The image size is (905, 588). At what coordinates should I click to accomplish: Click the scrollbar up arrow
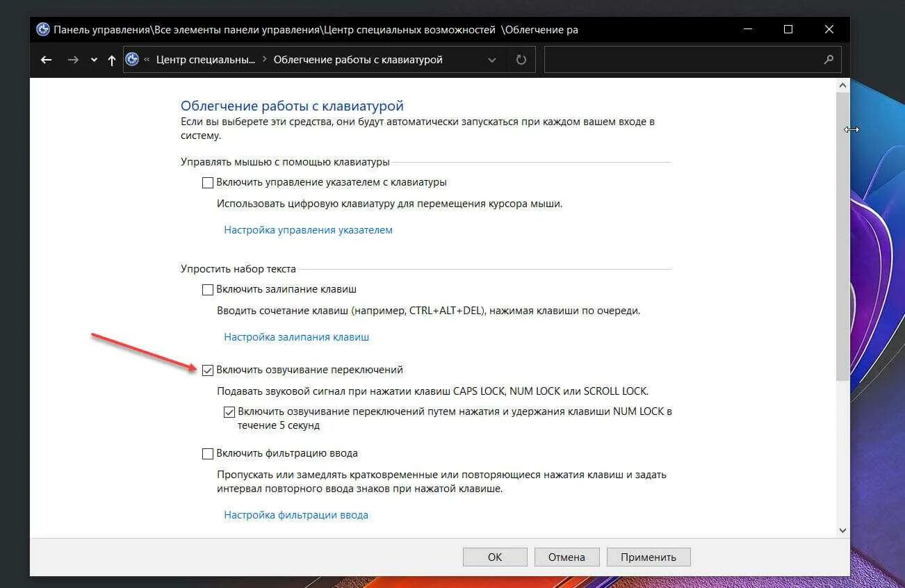[x=842, y=85]
